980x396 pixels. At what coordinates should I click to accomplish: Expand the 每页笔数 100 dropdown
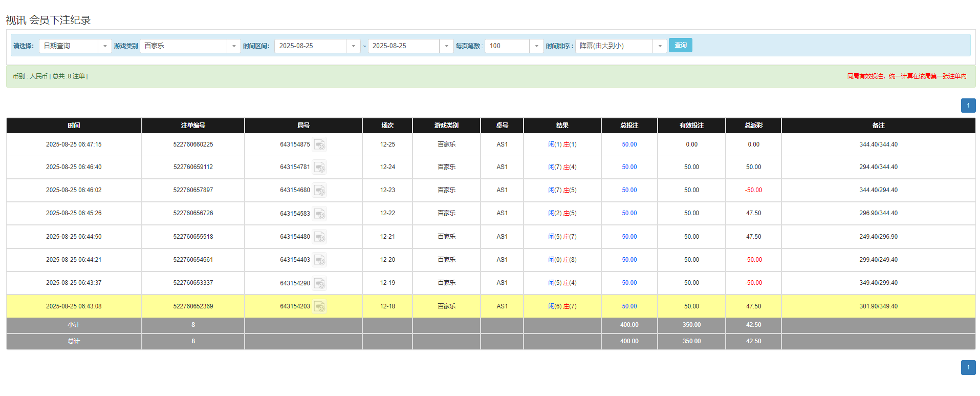(x=536, y=46)
